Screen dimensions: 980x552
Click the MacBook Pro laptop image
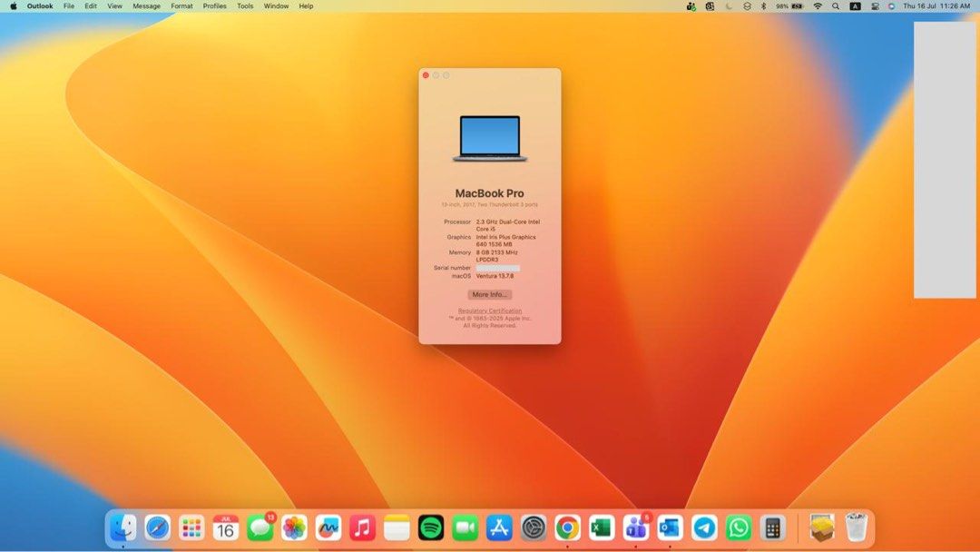[x=489, y=139]
